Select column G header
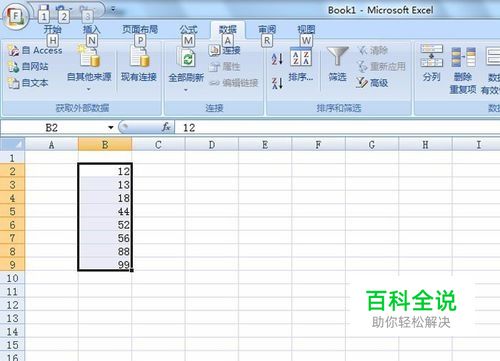 (372, 145)
